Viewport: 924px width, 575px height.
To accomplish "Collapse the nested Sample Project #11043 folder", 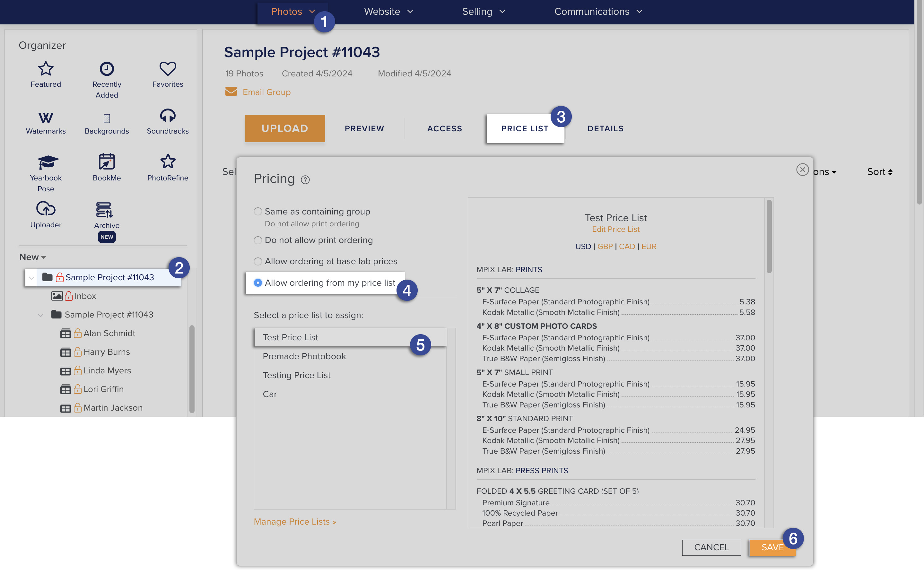I will [40, 315].
